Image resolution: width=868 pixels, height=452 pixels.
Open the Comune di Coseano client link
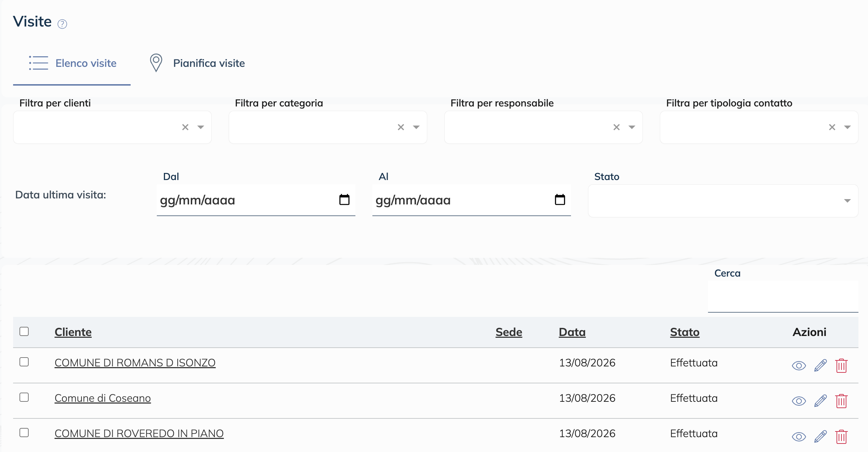(x=103, y=398)
